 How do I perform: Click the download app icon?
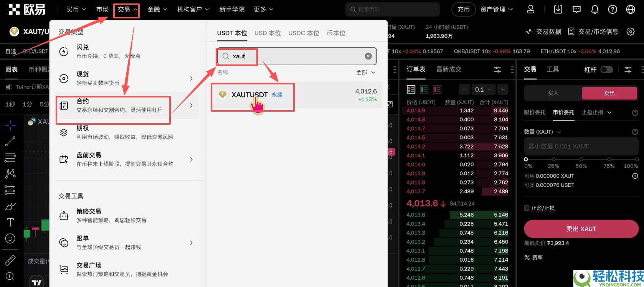coord(558,10)
